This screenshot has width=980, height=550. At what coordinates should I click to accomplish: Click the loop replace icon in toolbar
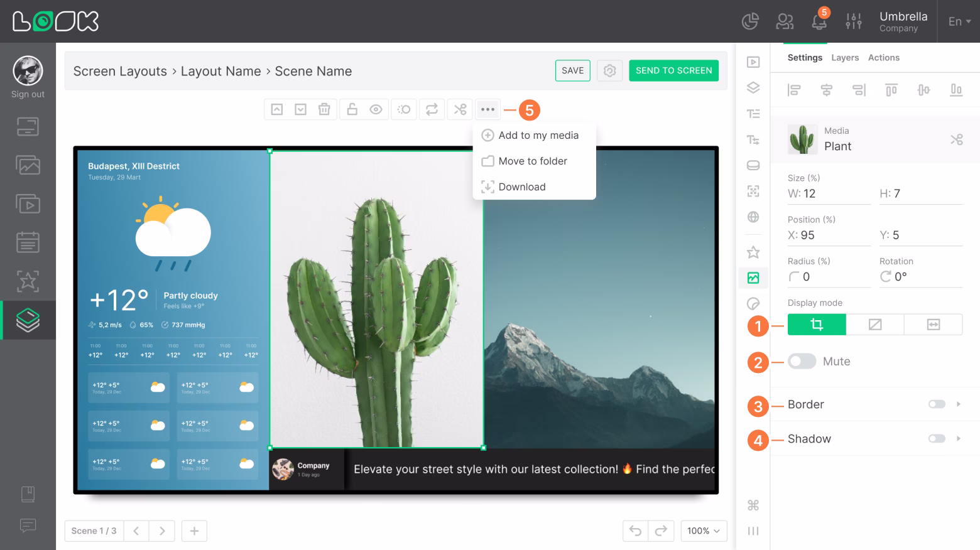(432, 109)
